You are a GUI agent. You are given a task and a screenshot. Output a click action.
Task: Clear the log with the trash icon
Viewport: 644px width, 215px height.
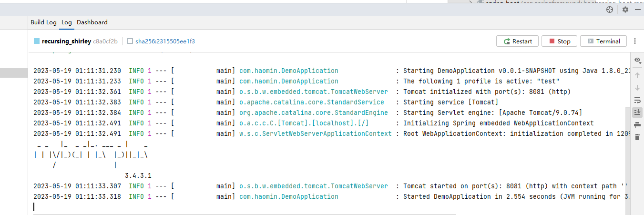637,137
